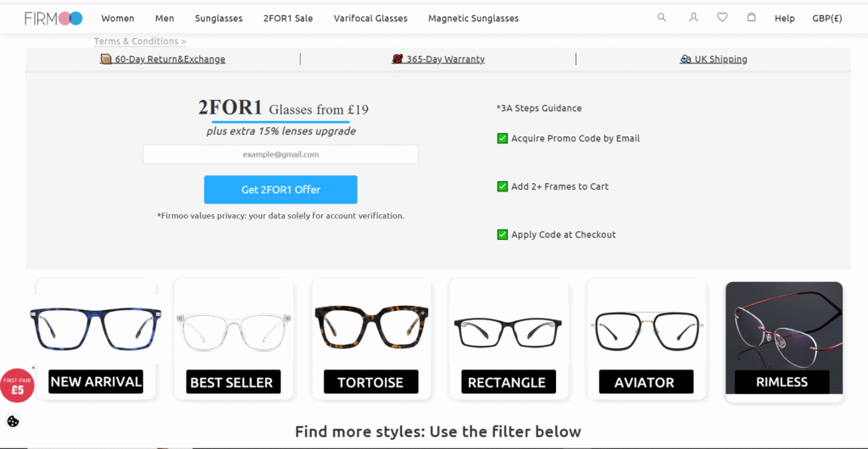Click the Get 2FOR1 Offer button
The width and height of the screenshot is (868, 449).
coord(281,190)
